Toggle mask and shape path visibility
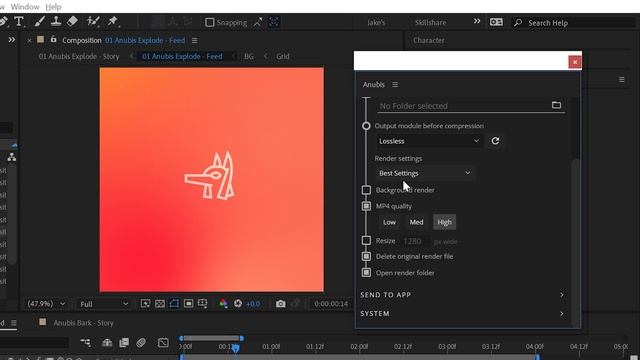Screen dimensions: 640x360 174,304
